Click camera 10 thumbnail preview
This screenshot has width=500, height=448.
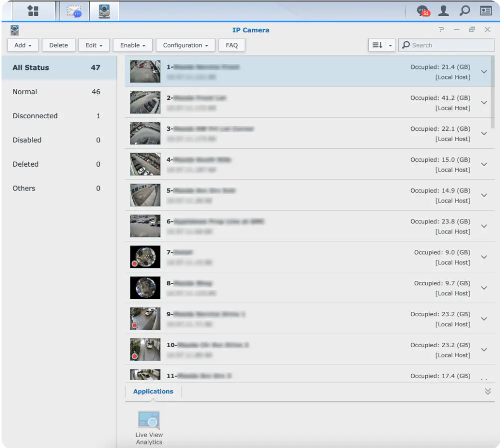click(x=145, y=350)
